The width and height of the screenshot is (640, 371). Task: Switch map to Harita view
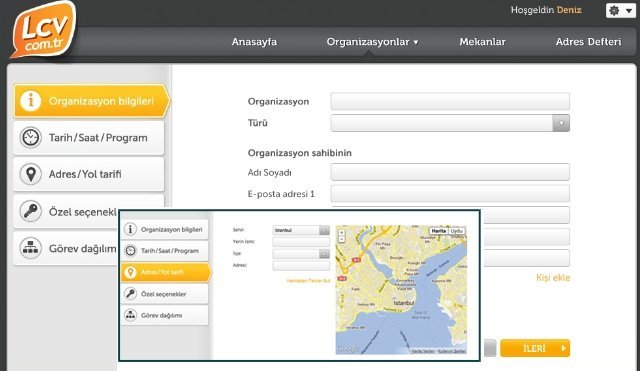pos(439,231)
